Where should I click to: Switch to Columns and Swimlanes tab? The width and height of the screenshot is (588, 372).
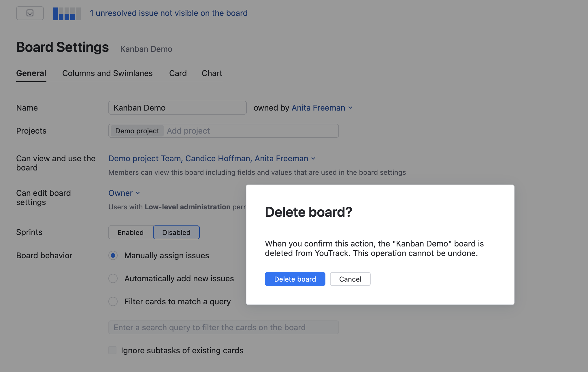tap(107, 73)
